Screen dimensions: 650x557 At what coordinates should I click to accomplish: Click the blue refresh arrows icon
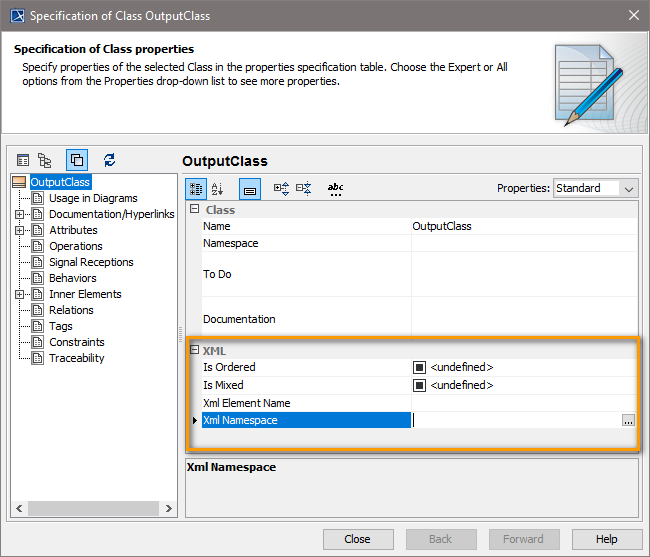pyautogui.click(x=109, y=160)
